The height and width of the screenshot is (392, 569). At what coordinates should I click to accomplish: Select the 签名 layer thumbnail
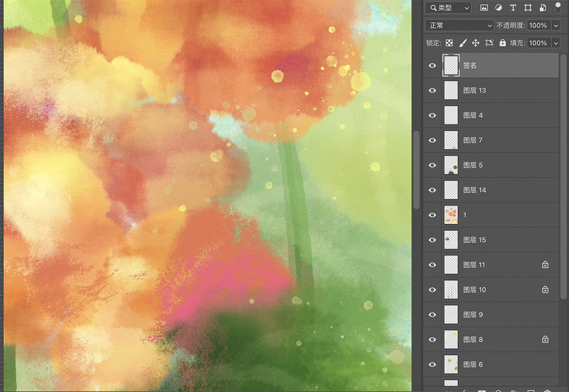point(451,65)
